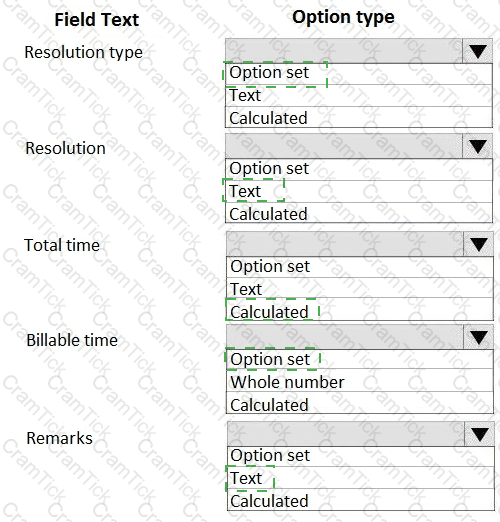The width and height of the screenshot is (500, 522).
Task: Select Option set for Total time
Action: point(360,267)
